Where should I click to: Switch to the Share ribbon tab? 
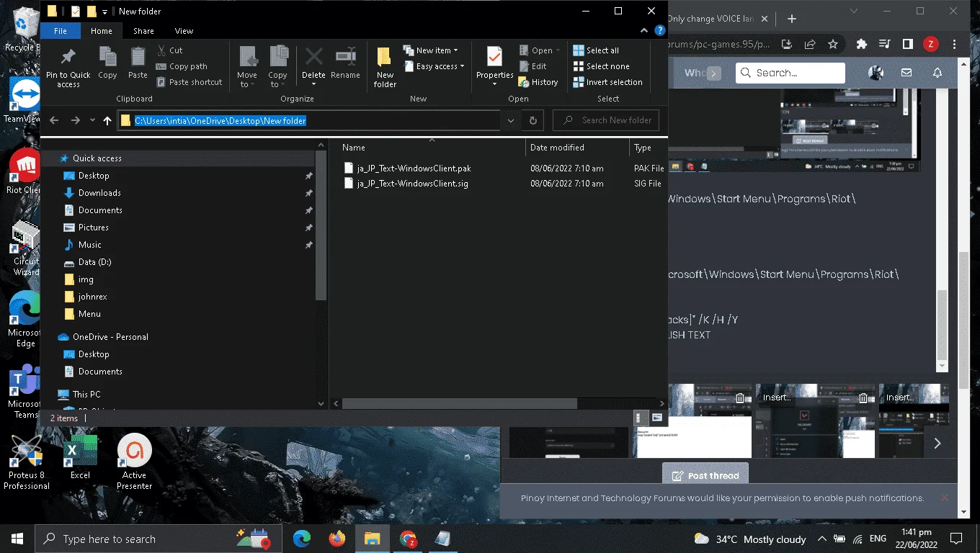click(143, 31)
